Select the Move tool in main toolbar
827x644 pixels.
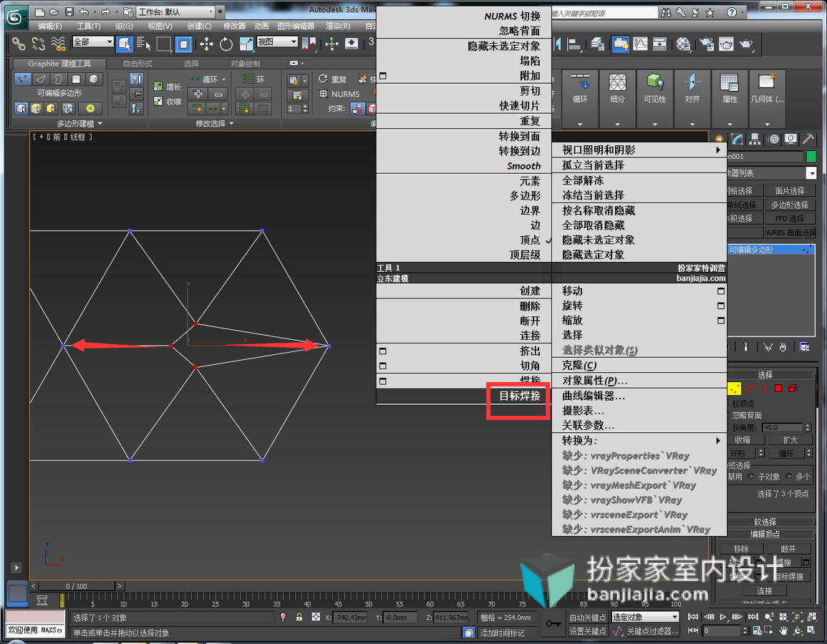[x=206, y=44]
